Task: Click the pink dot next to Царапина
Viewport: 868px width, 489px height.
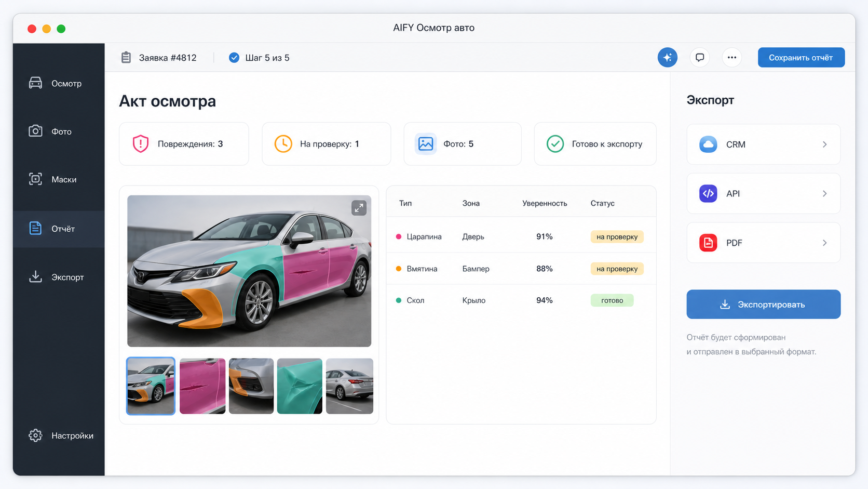Action: (x=399, y=236)
